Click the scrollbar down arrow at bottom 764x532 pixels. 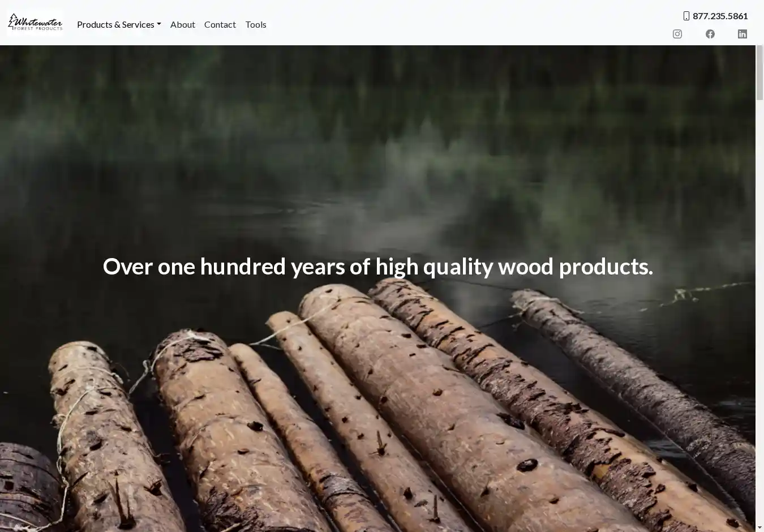point(759,527)
